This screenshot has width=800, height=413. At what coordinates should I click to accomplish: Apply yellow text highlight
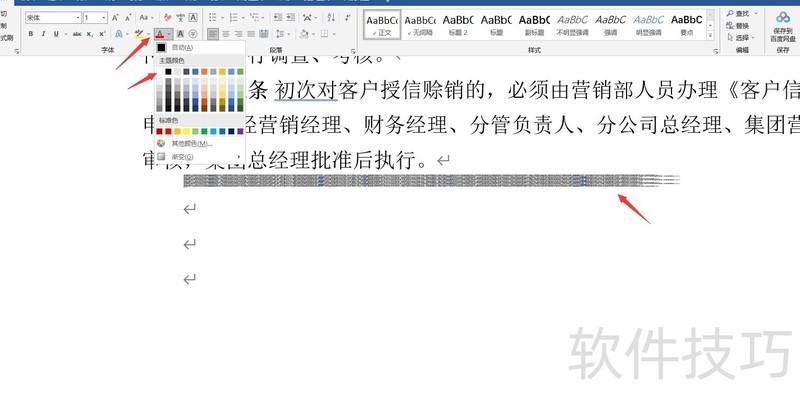tap(139, 34)
